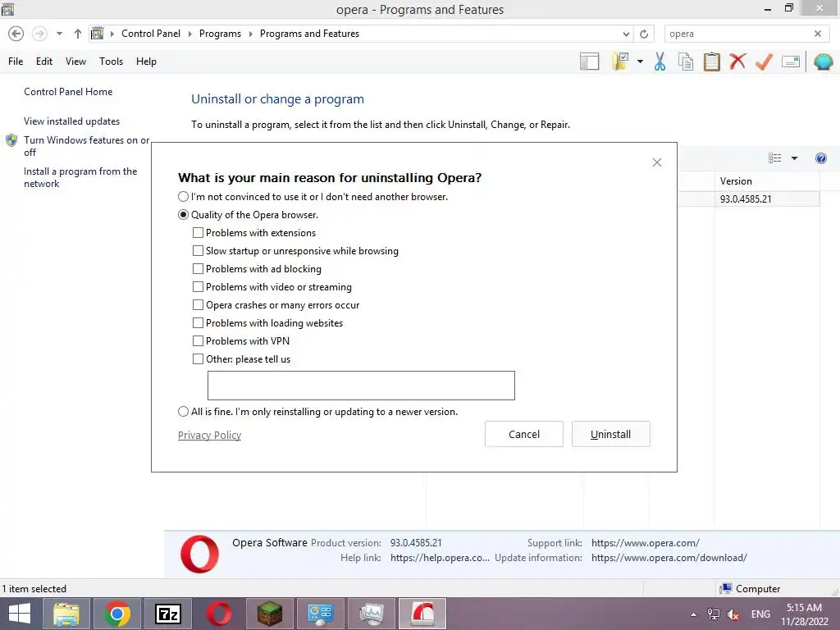
Task: Click the globe icon in toolbar
Action: (824, 62)
